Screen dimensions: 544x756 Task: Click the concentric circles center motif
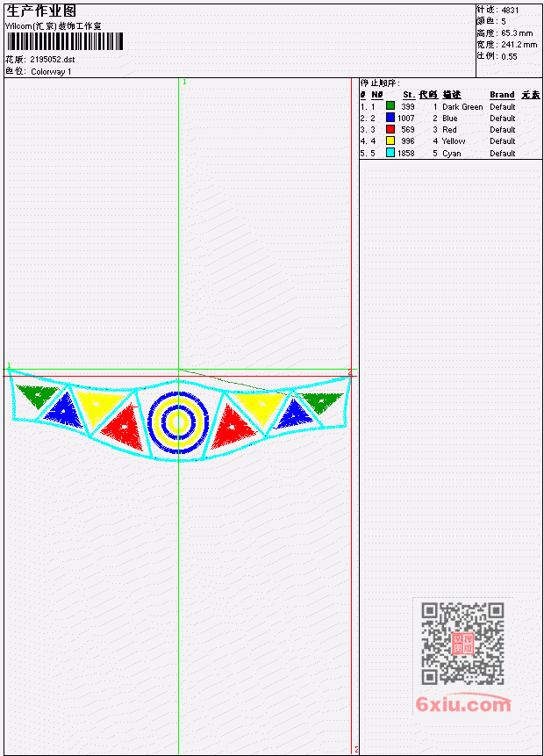(x=178, y=421)
